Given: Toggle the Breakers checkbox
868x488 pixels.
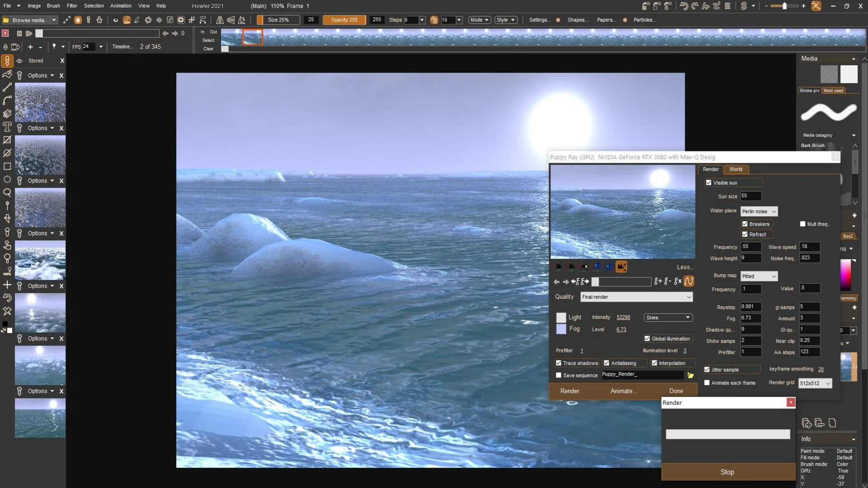Looking at the screenshot, I should (745, 224).
